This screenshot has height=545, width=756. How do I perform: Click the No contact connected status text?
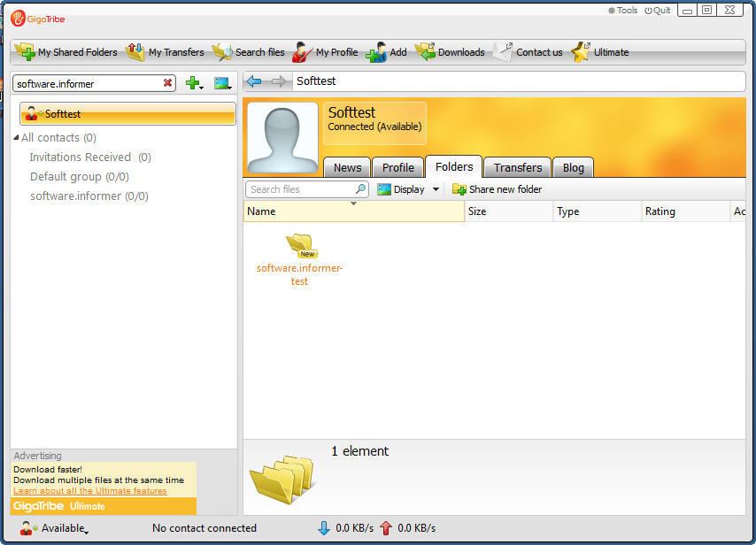(x=204, y=528)
